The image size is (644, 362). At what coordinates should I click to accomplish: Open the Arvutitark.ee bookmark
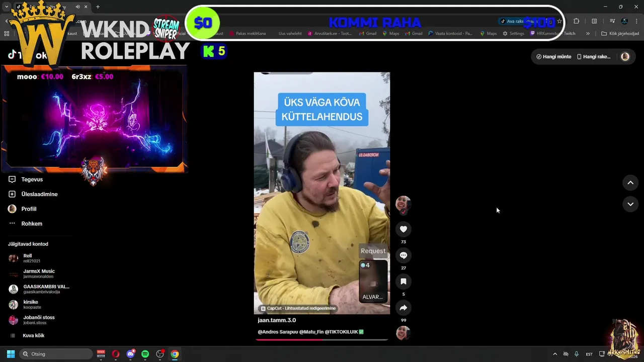[330, 34]
